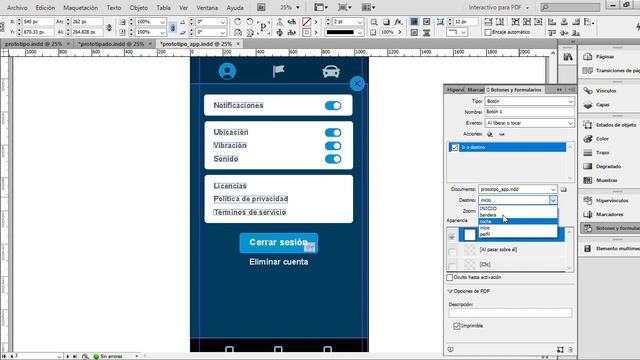This screenshot has height=360, width=640.
Task: Uncheck the Ir a destino action checkbox
Action: (454, 147)
